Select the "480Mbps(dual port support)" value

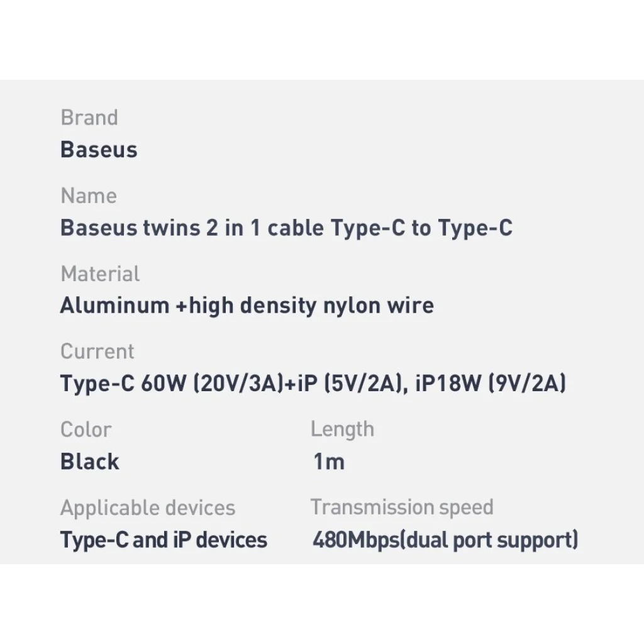click(x=445, y=540)
